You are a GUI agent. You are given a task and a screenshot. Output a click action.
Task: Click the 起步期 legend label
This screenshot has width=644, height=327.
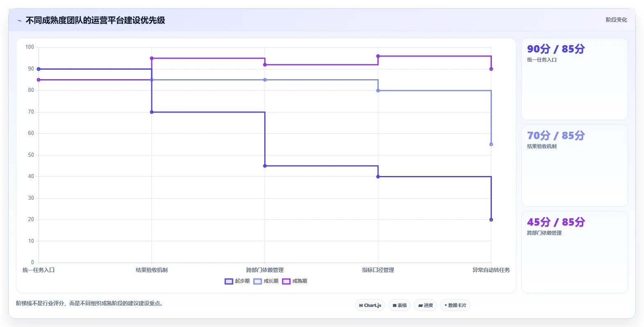coord(242,281)
